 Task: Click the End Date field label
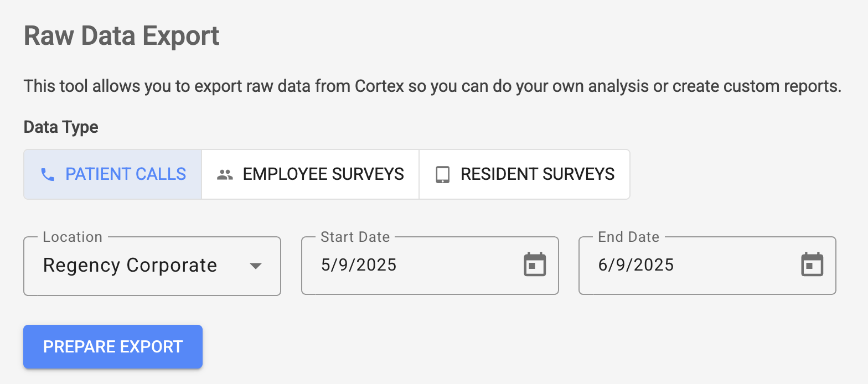coord(629,237)
